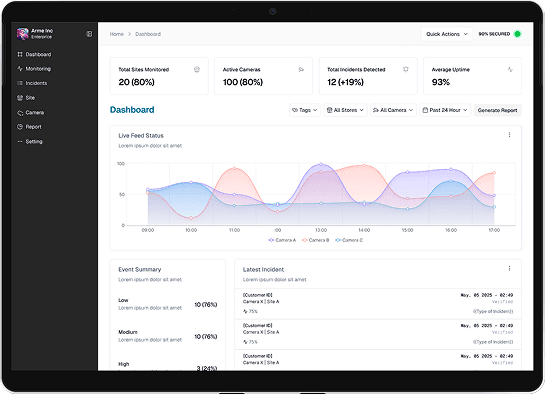
Task: Click the Low event summary row
Action: (168, 304)
